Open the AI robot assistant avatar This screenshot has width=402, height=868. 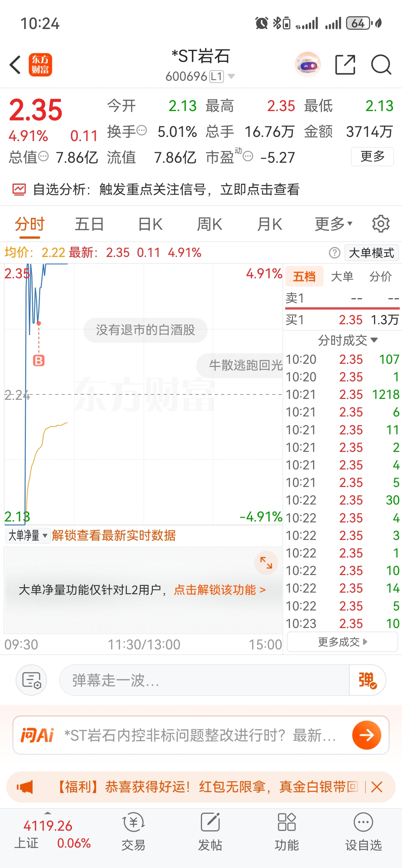[307, 65]
